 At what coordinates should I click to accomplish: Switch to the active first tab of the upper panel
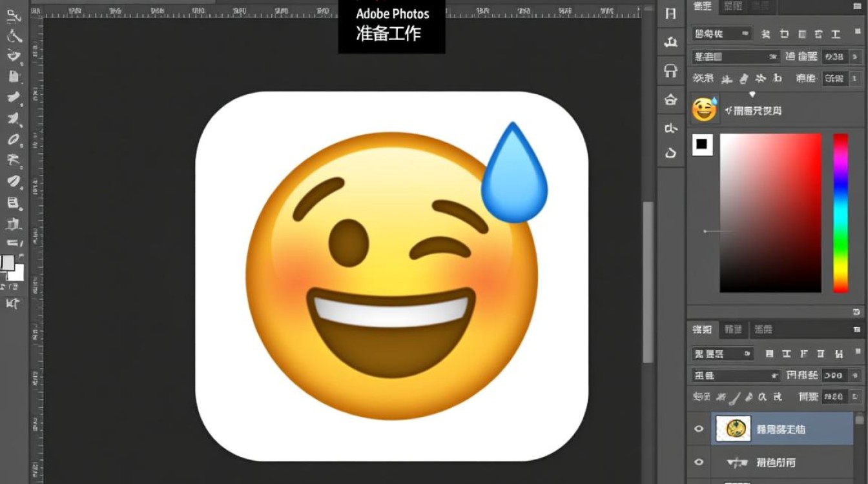[702, 6]
